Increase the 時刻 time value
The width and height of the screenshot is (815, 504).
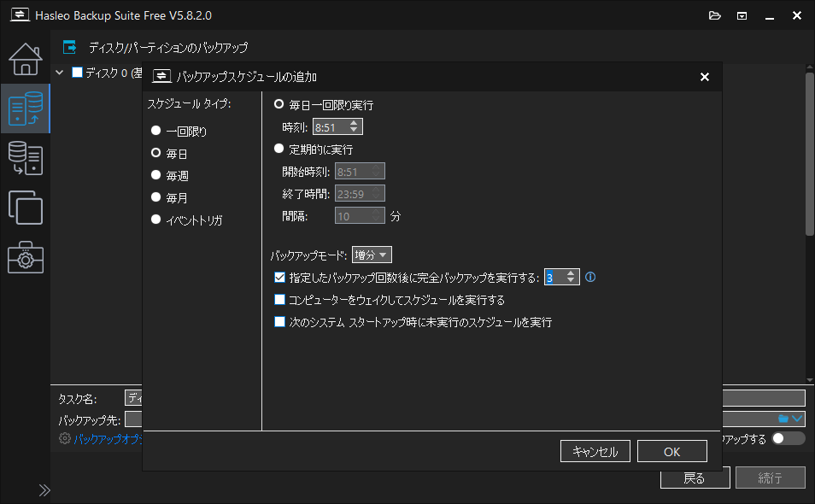click(354, 123)
